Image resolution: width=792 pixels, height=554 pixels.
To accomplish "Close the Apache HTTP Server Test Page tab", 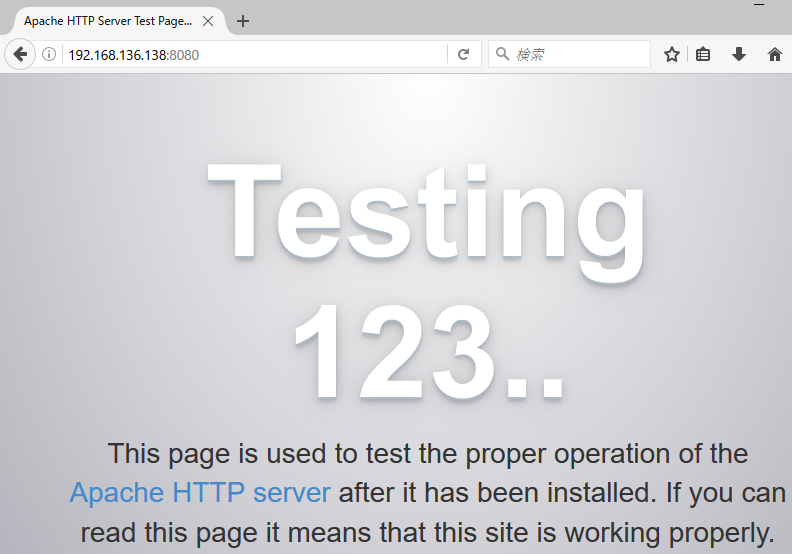I will coord(208,21).
